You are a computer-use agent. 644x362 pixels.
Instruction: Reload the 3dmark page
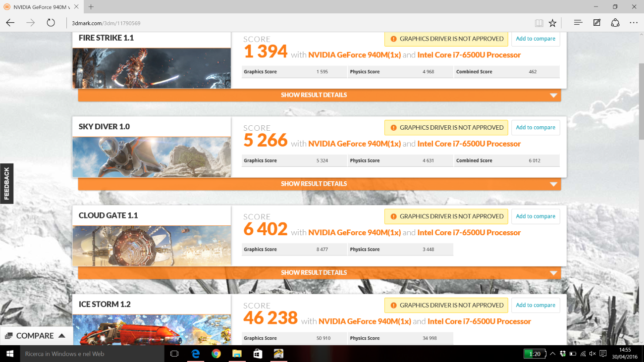click(x=51, y=23)
